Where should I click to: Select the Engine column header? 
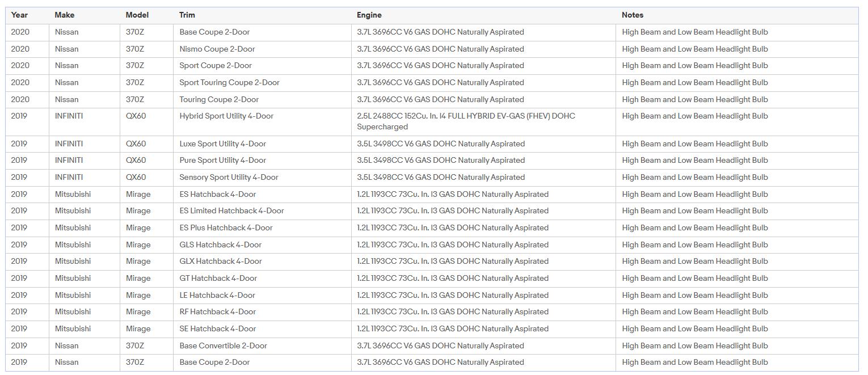[369, 15]
